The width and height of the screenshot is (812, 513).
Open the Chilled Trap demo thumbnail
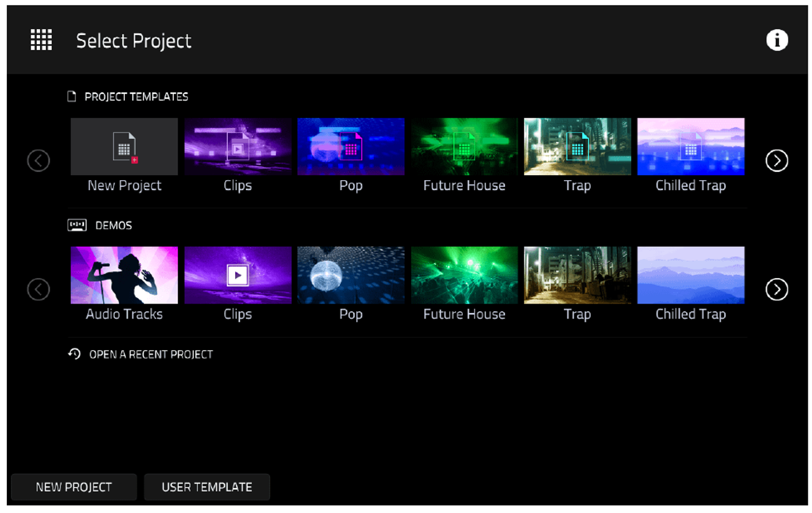(691, 276)
